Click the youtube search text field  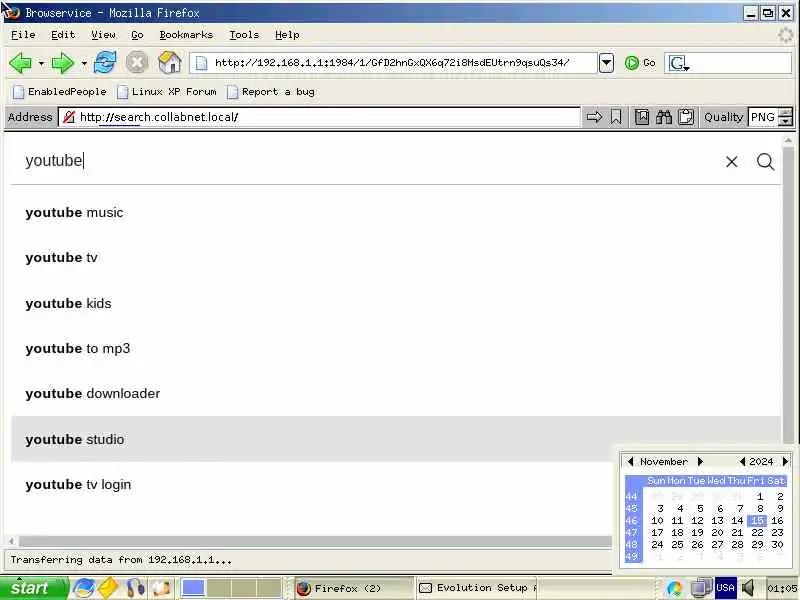coord(367,161)
